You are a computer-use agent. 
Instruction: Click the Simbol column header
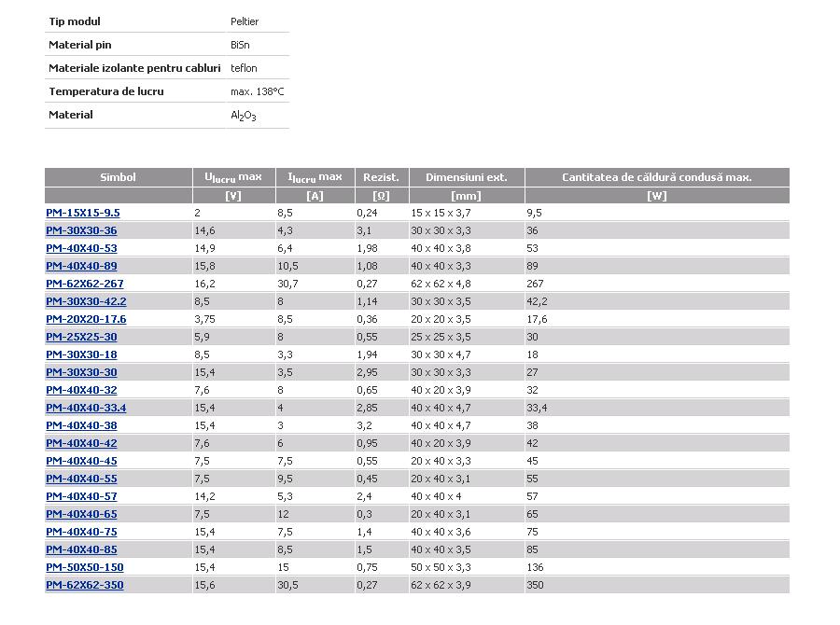coord(119,177)
